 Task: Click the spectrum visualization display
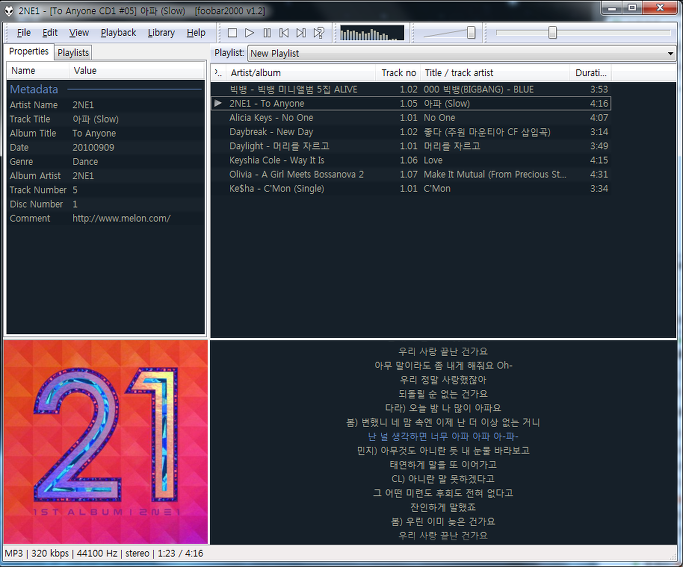coord(372,33)
